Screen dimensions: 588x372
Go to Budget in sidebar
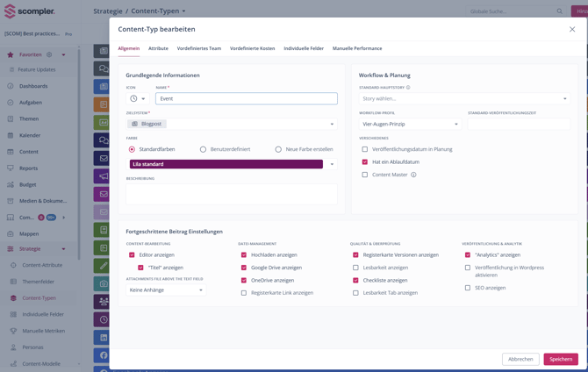pyautogui.click(x=27, y=184)
